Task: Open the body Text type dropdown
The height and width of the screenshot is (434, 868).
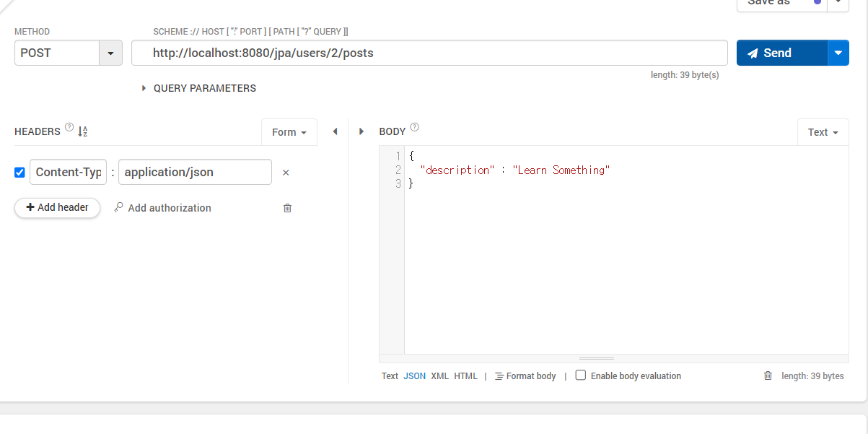Action: point(823,132)
